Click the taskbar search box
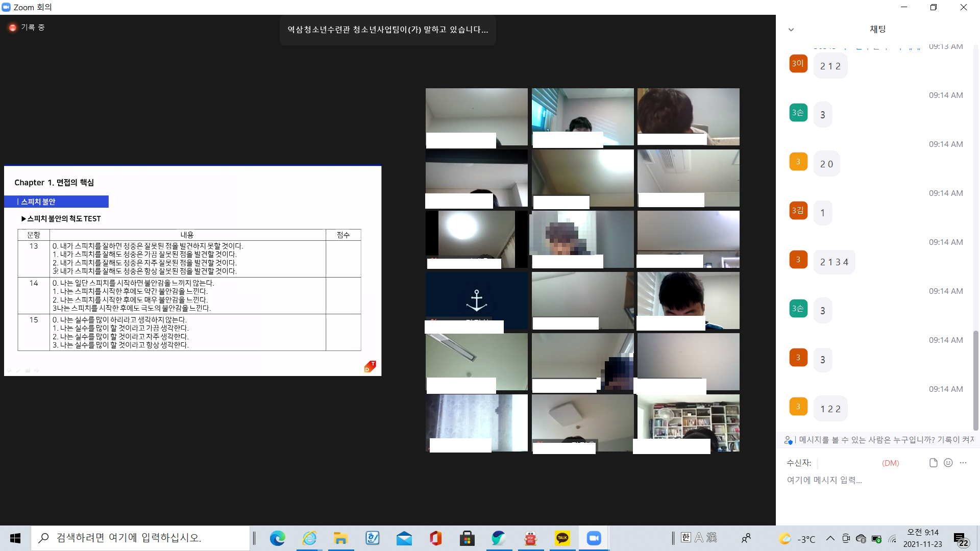Viewport: 980px width, 551px height. pos(140,538)
